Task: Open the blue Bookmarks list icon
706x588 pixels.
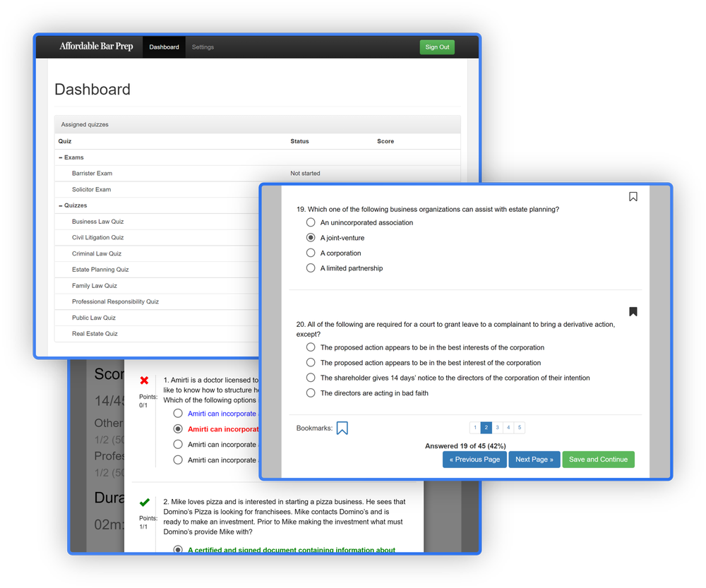Action: [x=342, y=428]
